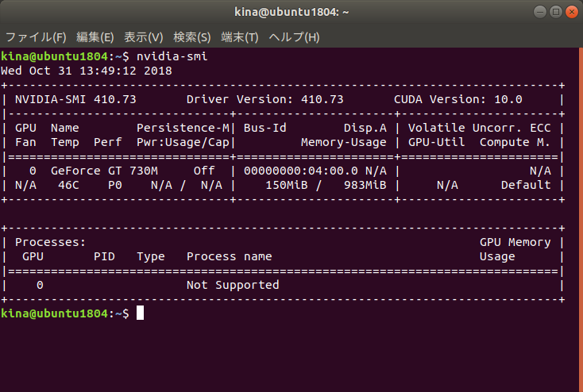The width and height of the screenshot is (583, 392).
Task: Click the NVIDIA-SMI 410.73 text
Action: click(75, 99)
